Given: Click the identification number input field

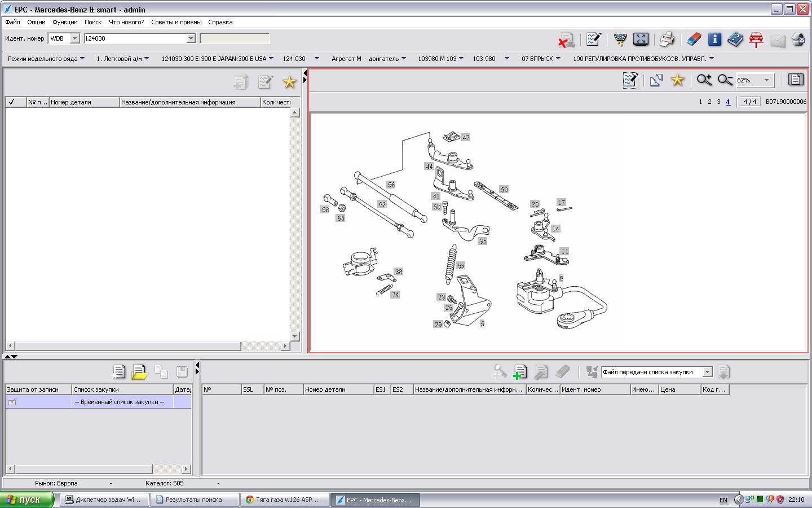Looking at the screenshot, I should click(x=135, y=38).
